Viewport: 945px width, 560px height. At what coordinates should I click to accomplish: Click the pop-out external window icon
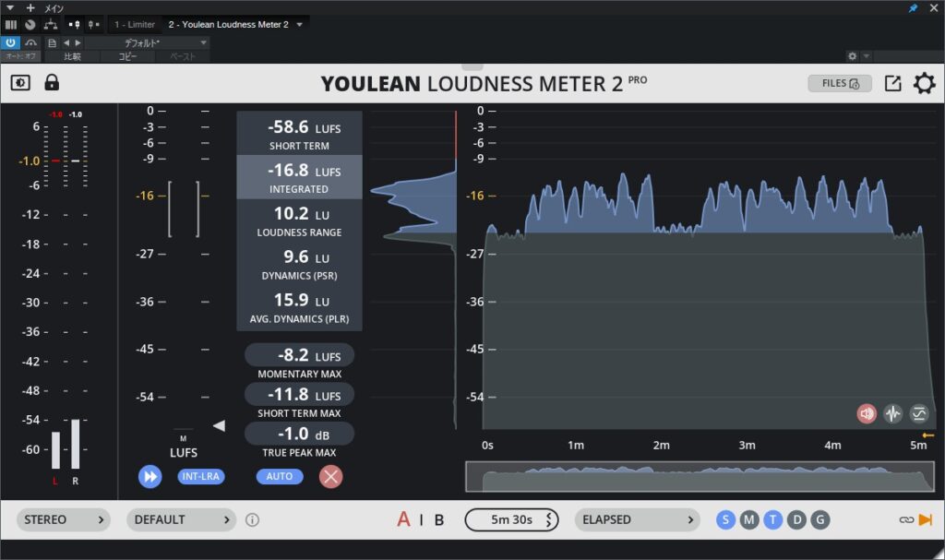[x=892, y=83]
